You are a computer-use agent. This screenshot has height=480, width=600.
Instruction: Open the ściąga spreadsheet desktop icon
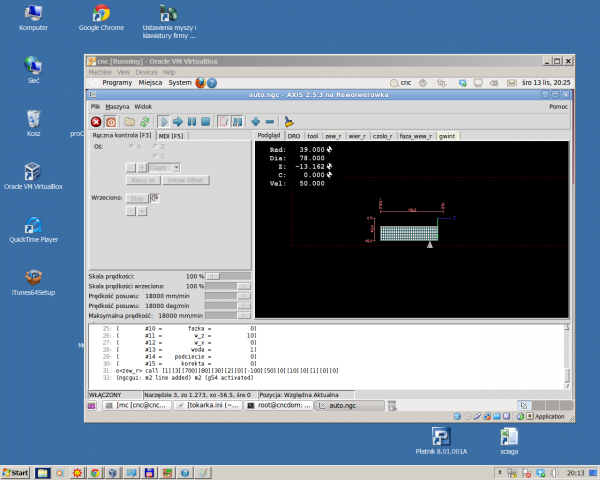click(509, 442)
